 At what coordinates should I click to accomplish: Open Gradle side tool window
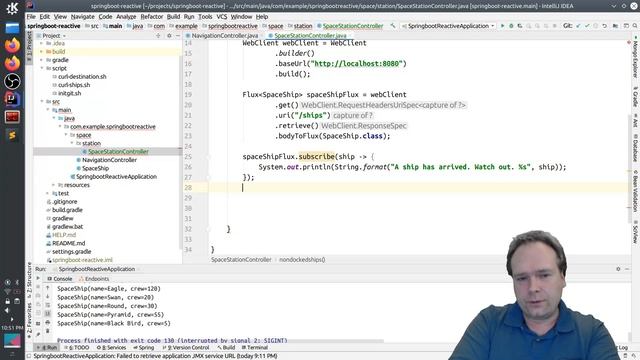click(x=636, y=97)
